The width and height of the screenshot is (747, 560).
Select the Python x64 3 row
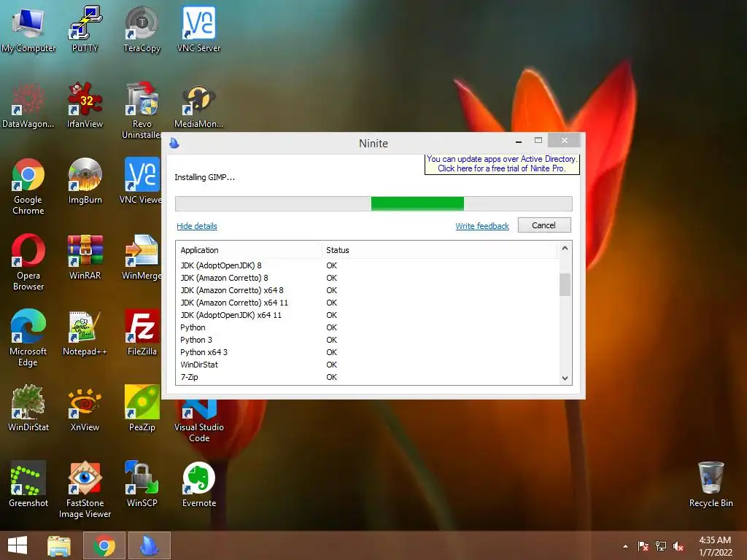click(367, 352)
